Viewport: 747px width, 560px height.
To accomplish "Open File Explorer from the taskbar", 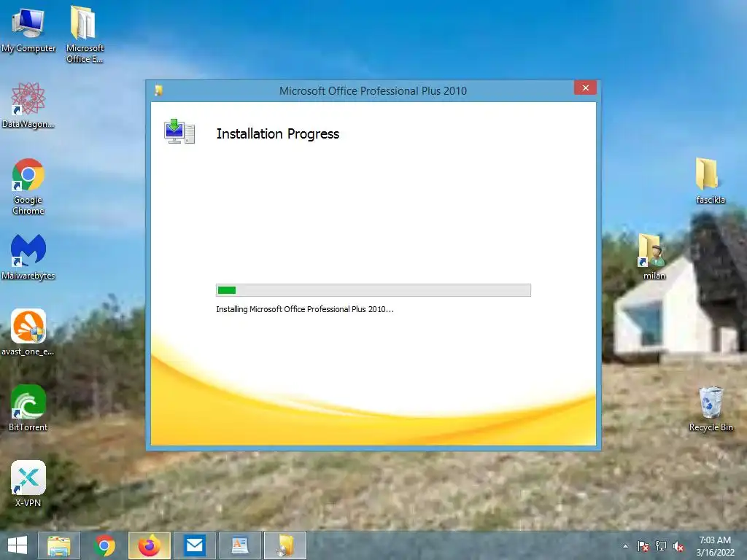I will tap(59, 545).
